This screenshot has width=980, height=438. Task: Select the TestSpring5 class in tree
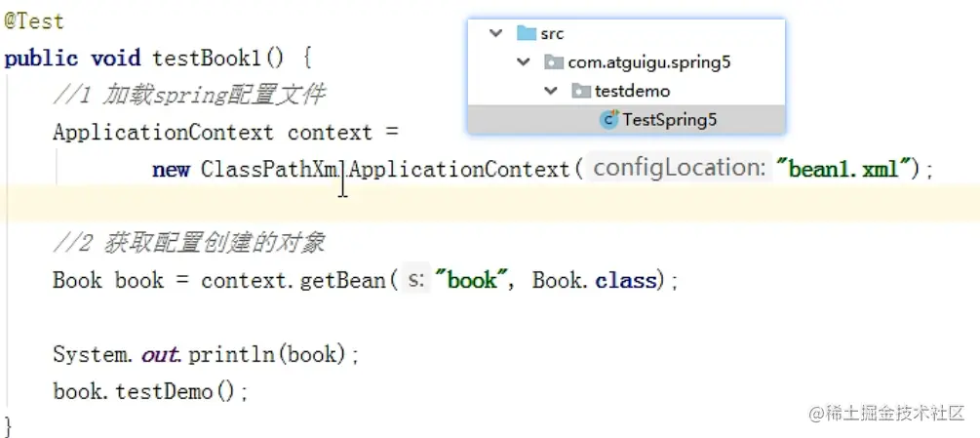[626, 120]
